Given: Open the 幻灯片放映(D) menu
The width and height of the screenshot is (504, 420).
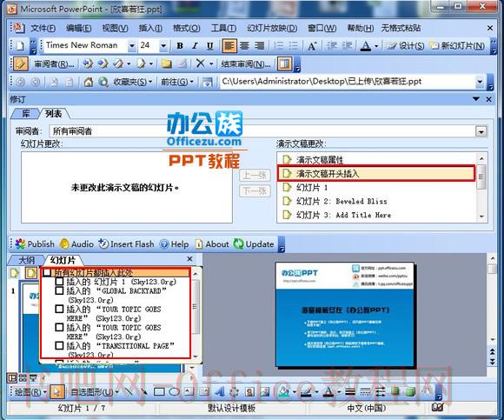Looking at the screenshot, I should click(272, 29).
